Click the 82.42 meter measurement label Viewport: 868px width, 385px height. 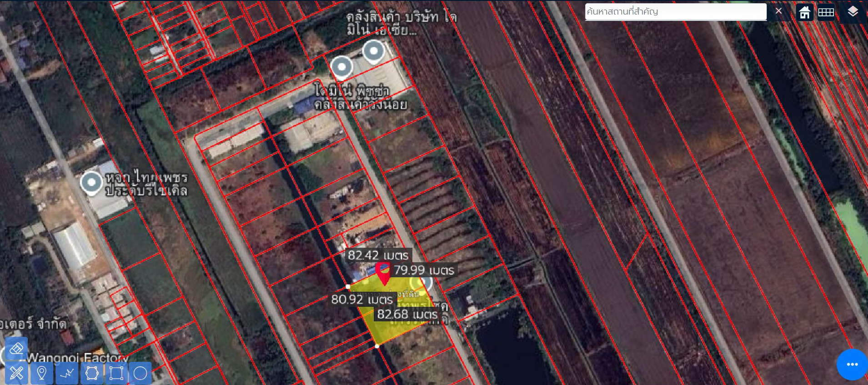[378, 255]
